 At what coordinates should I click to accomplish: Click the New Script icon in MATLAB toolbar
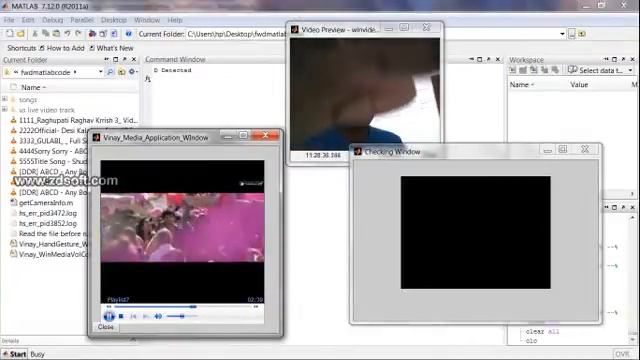(x=9, y=33)
